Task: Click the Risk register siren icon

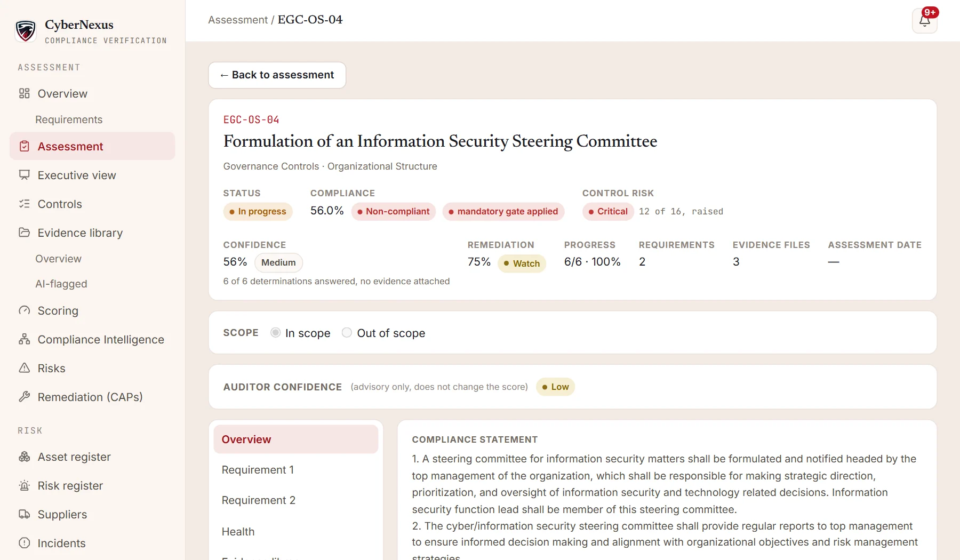Action: point(25,485)
